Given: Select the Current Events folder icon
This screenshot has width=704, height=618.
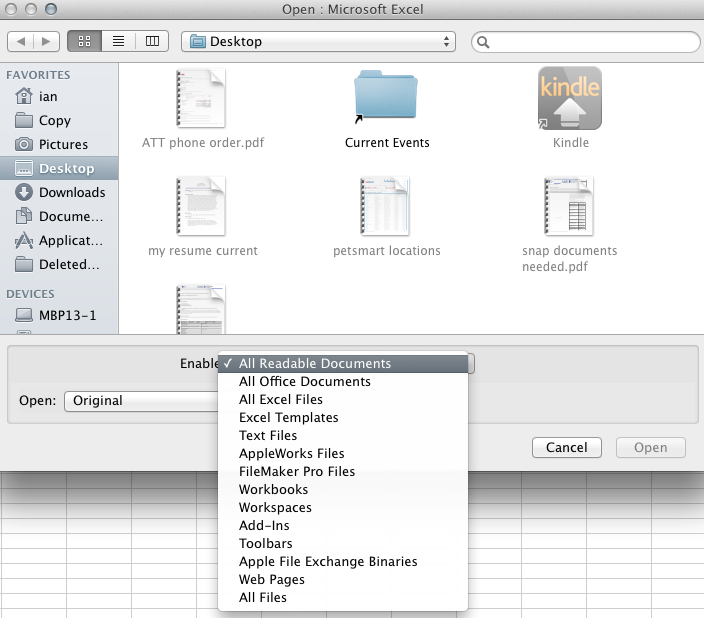Looking at the screenshot, I should coord(386,95).
